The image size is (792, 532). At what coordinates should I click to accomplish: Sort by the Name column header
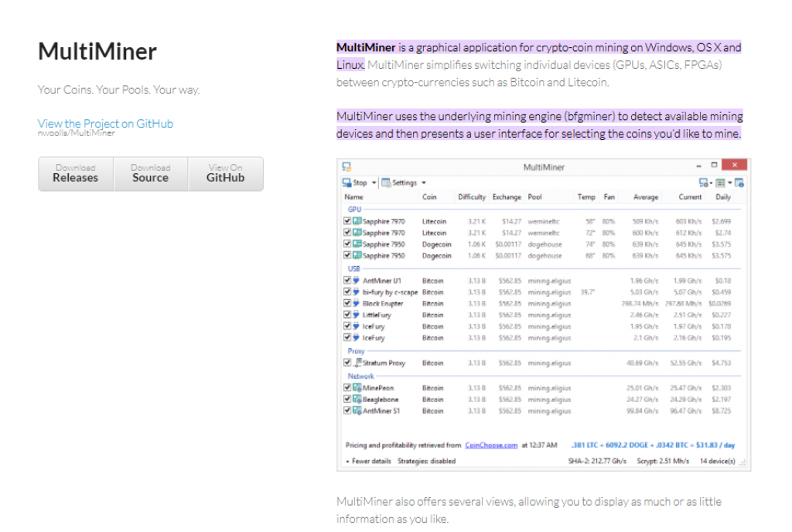(353, 197)
